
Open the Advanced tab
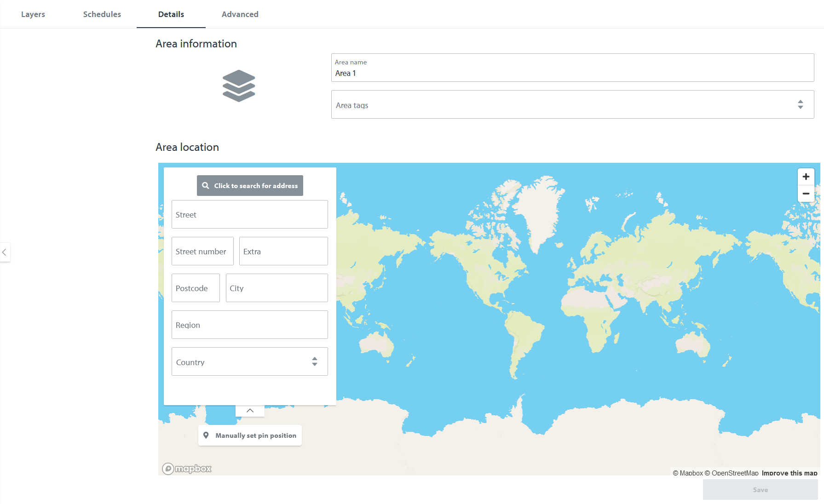[240, 14]
